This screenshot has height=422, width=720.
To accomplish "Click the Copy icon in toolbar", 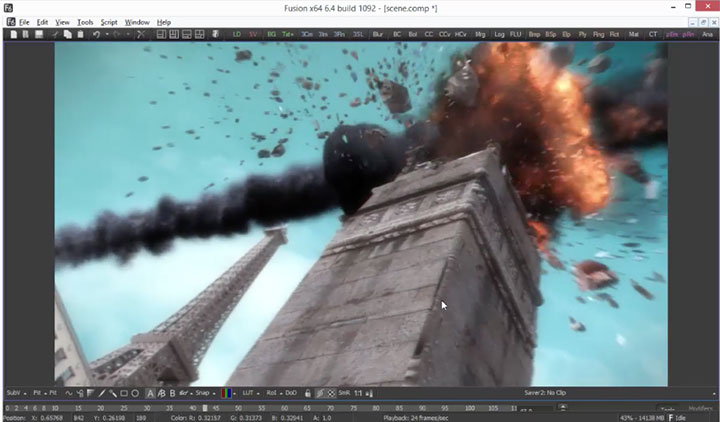I will point(68,34).
